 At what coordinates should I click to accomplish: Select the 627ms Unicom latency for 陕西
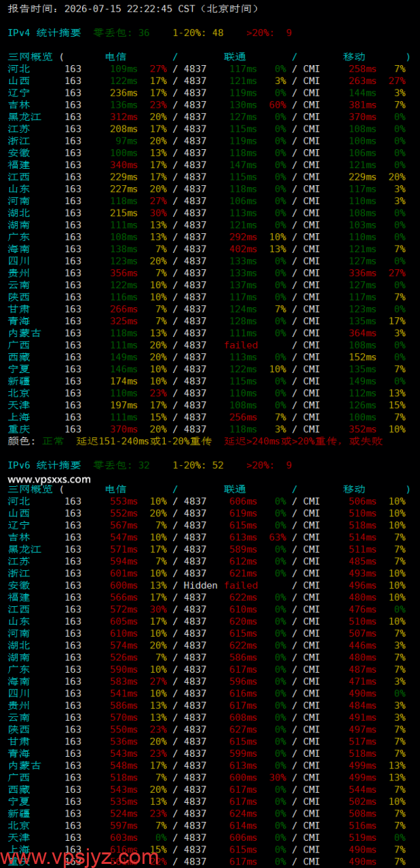pos(244,730)
